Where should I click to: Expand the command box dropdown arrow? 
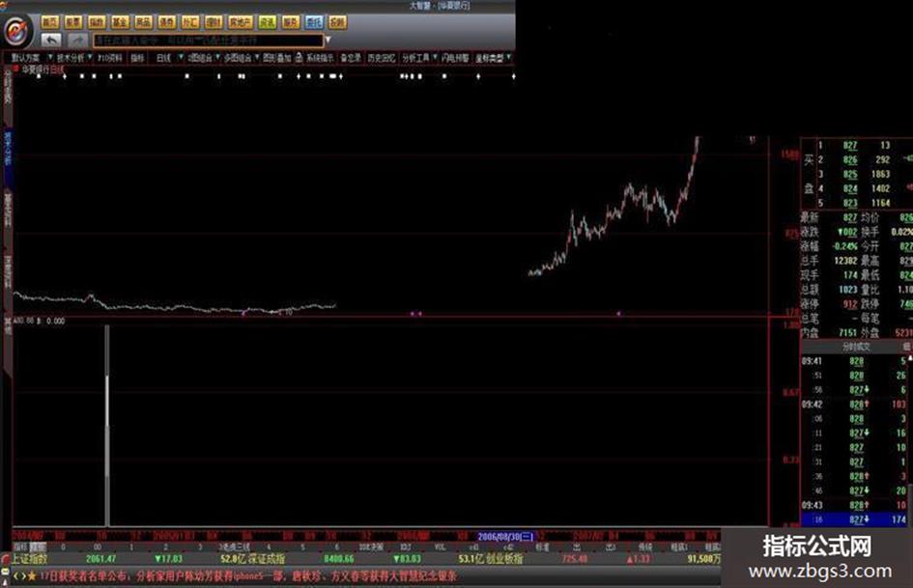[328, 41]
